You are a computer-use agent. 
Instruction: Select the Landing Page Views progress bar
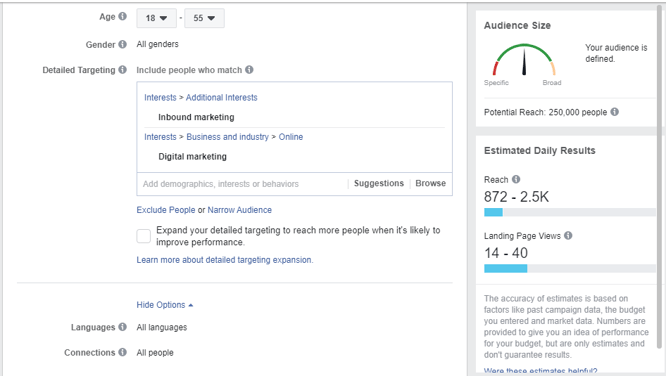click(x=570, y=269)
